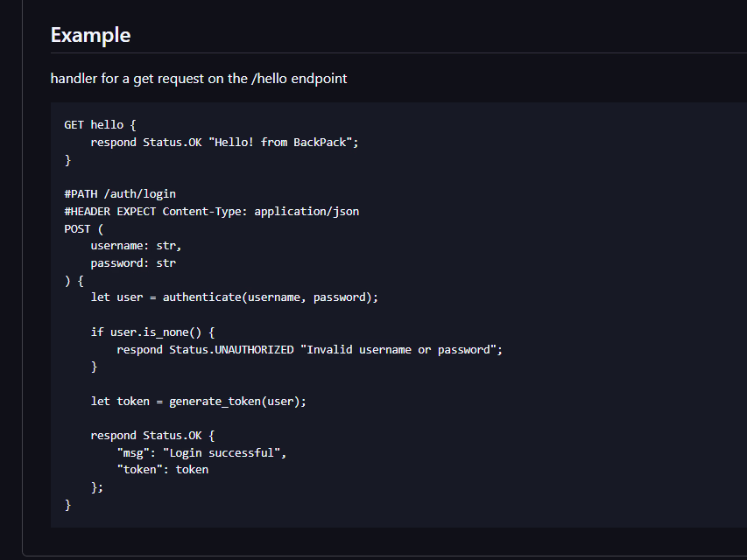Screen dimensions: 747x560
Task: Click the description text mentioning /hello endpoint
Action: (199, 79)
